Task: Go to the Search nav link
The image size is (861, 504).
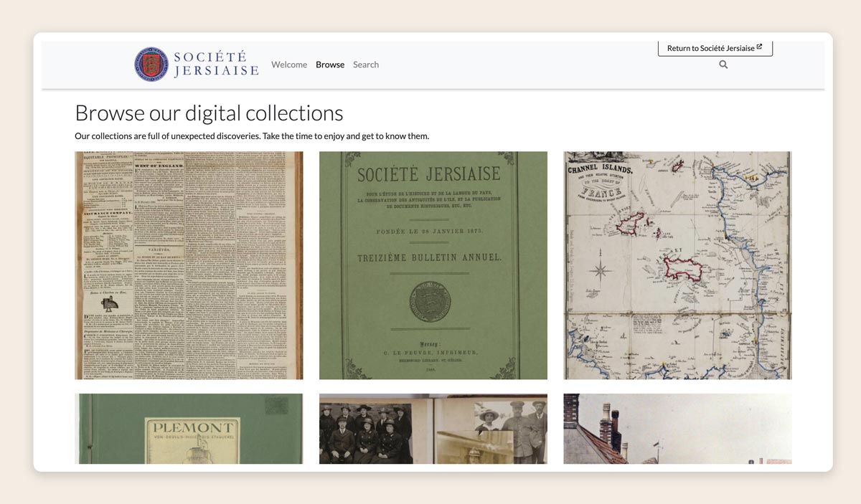Action: 366,65
